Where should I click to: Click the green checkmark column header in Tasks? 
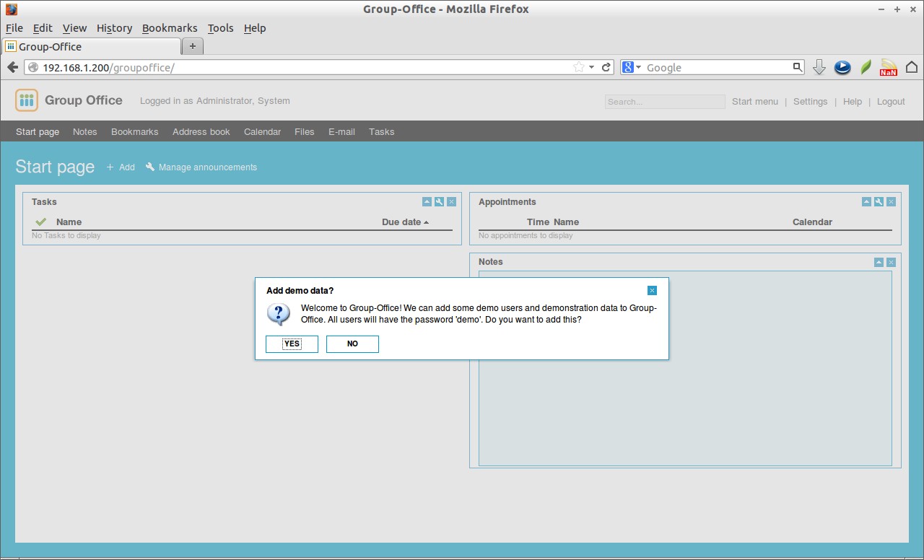point(40,222)
